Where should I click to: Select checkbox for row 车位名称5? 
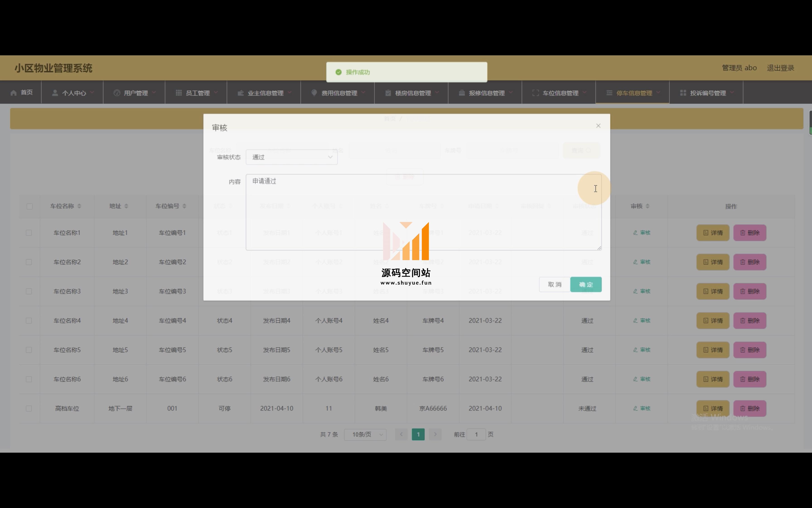pyautogui.click(x=29, y=350)
